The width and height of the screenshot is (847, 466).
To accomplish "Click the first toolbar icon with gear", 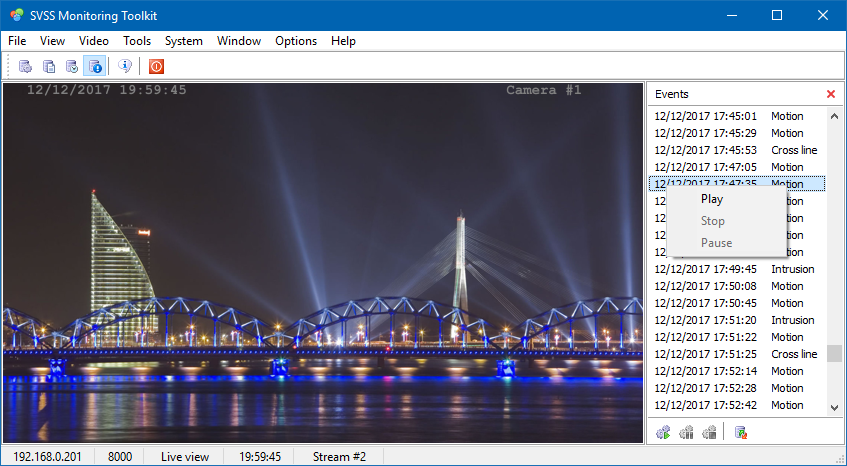I will point(25,66).
